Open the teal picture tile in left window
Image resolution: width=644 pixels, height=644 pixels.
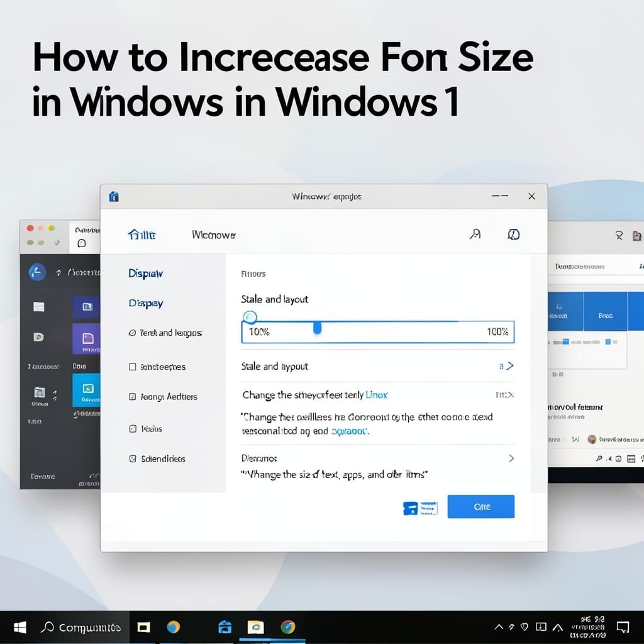86,390
